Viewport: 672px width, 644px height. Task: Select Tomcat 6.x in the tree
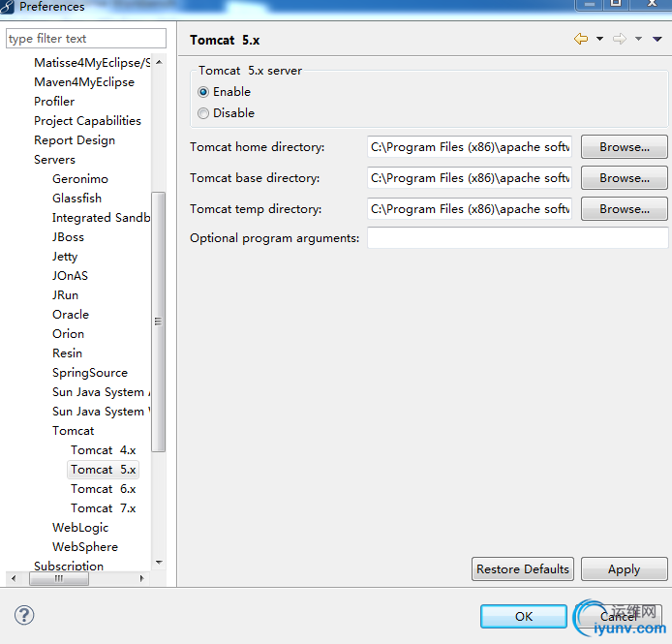coord(104,489)
